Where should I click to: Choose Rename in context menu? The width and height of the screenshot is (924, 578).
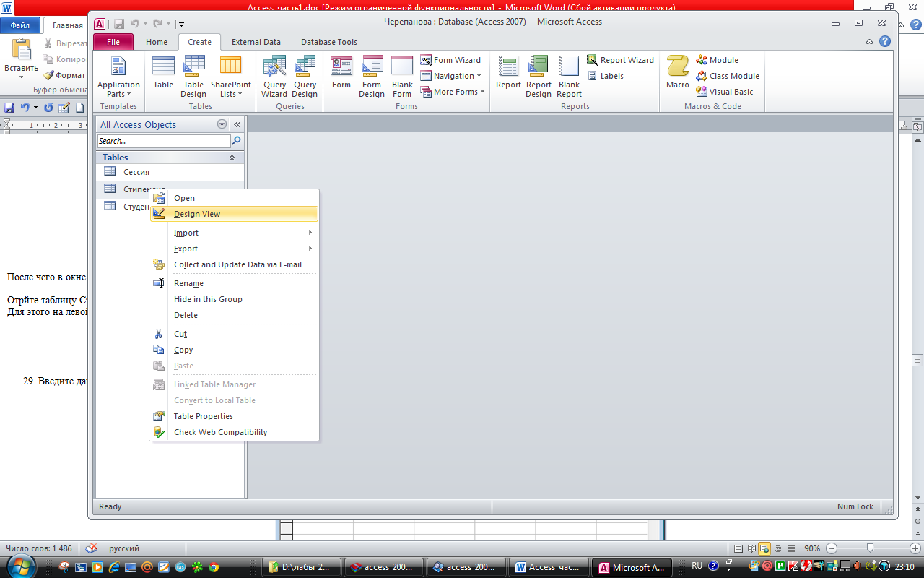click(x=234, y=283)
